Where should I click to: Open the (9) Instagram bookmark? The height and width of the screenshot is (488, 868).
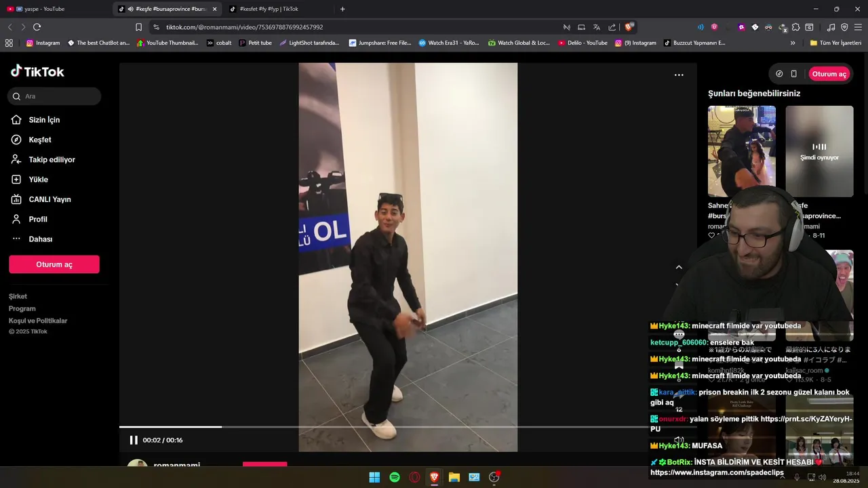[635, 43]
